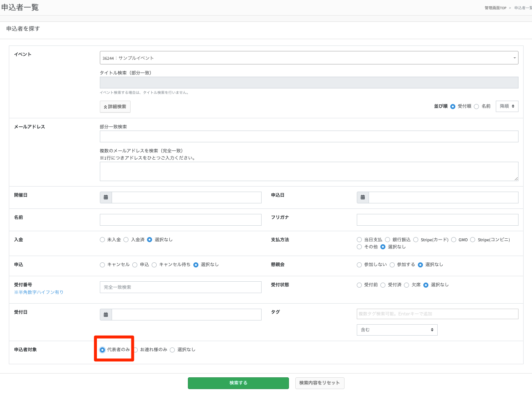Select キャンセル under 申込
532x395 pixels.
click(x=102, y=265)
